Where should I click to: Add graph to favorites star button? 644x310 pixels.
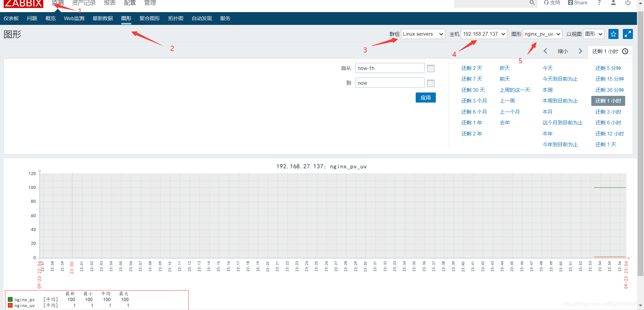(613, 34)
